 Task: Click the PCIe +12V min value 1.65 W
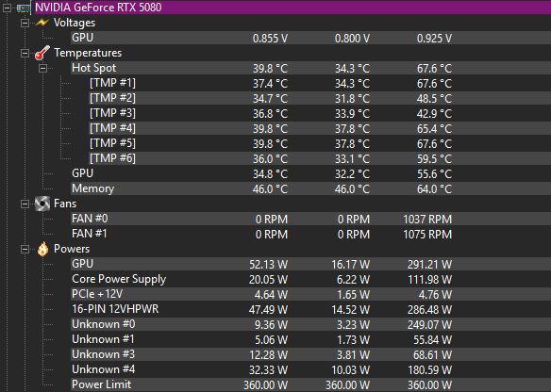pos(353,295)
